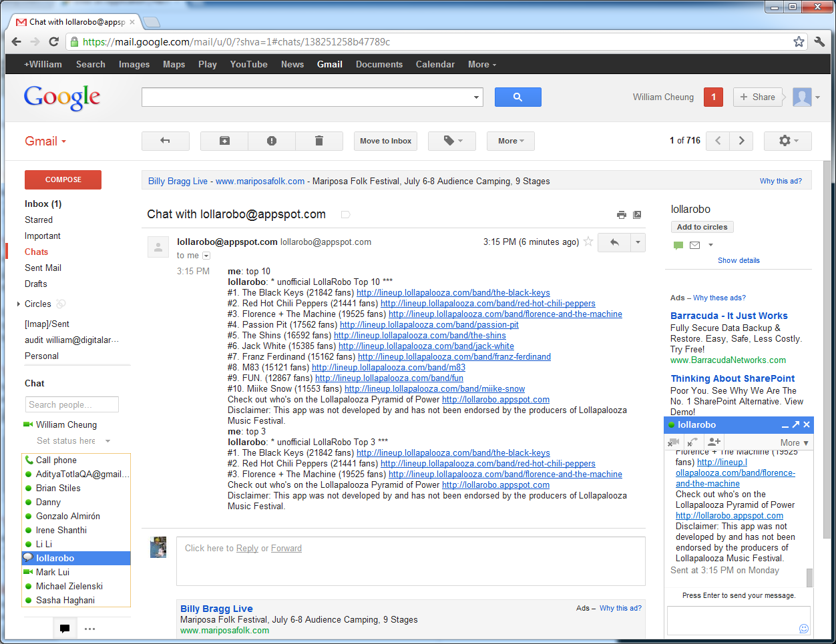Click the profile avatar picture
Screen dimensions: 836x644
pos(802,97)
